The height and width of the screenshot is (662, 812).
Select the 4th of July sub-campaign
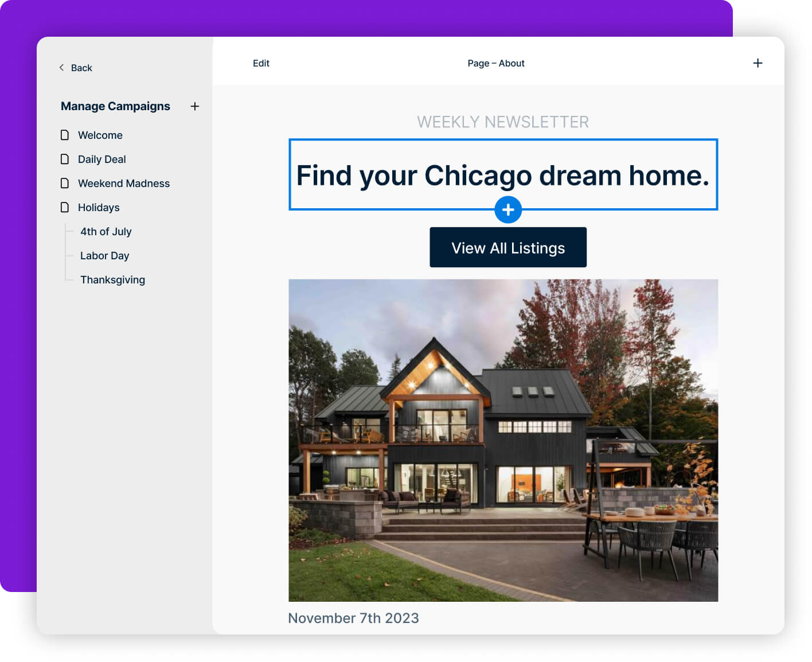tap(106, 232)
